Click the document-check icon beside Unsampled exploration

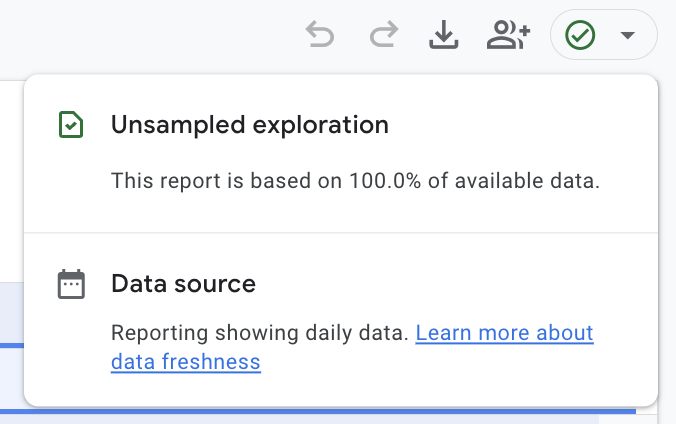pos(71,125)
